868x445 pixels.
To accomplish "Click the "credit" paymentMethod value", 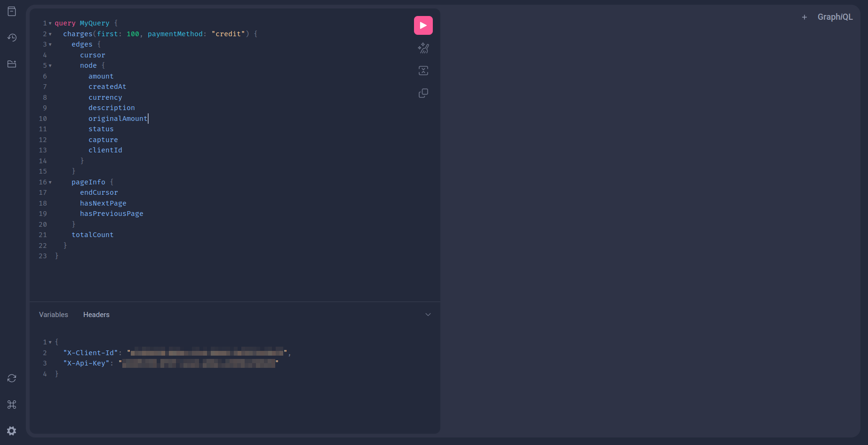I will (x=228, y=34).
